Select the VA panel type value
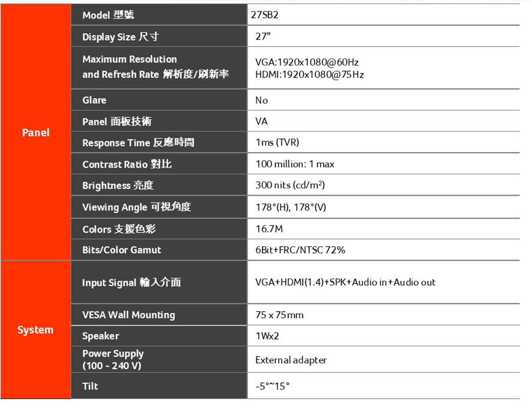The width and height of the screenshot is (532, 411). tap(261, 121)
